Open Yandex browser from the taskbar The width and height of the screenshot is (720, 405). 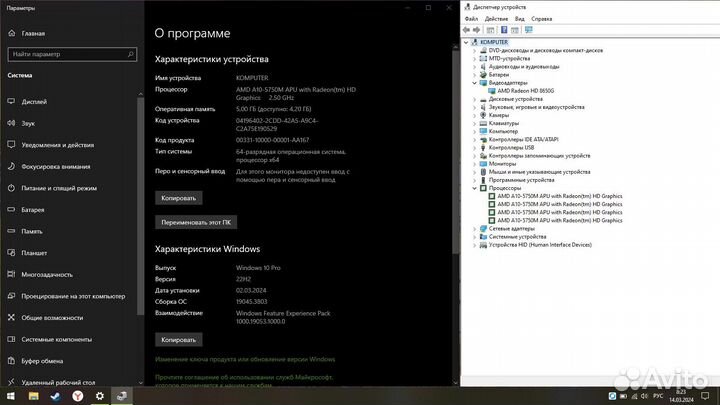click(78, 396)
